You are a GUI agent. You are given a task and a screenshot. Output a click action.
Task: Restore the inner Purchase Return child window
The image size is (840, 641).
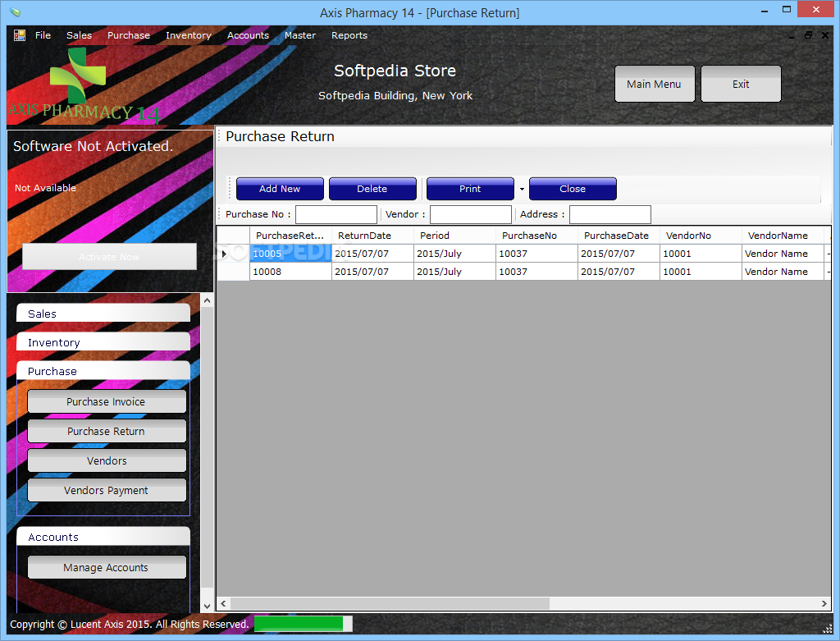coord(808,35)
